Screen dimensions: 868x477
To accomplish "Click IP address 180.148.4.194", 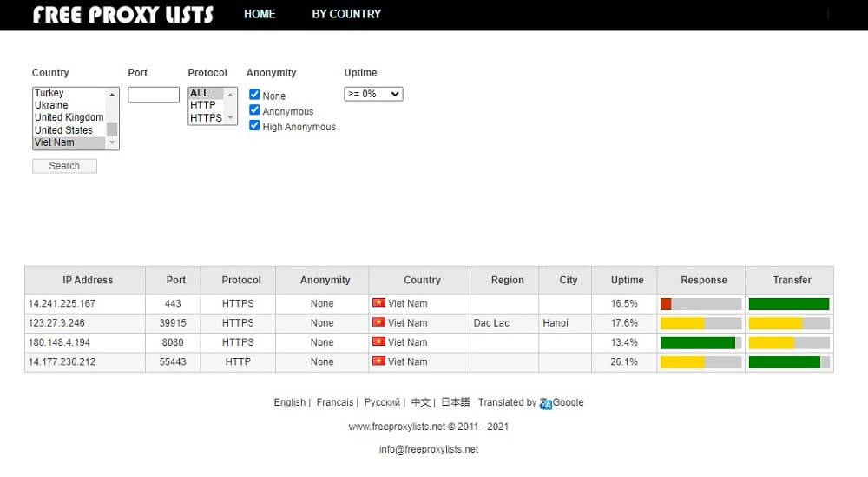I will 59,342.
